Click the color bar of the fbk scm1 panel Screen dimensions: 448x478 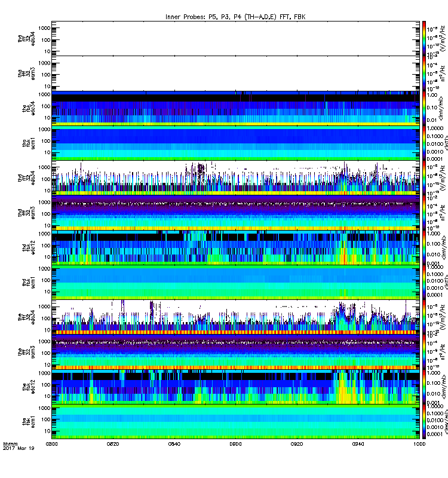[x=424, y=422]
